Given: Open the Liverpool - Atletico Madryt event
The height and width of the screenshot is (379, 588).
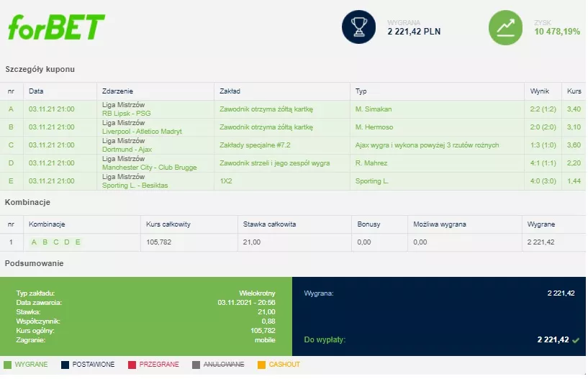Looking at the screenshot, I should (x=142, y=132).
